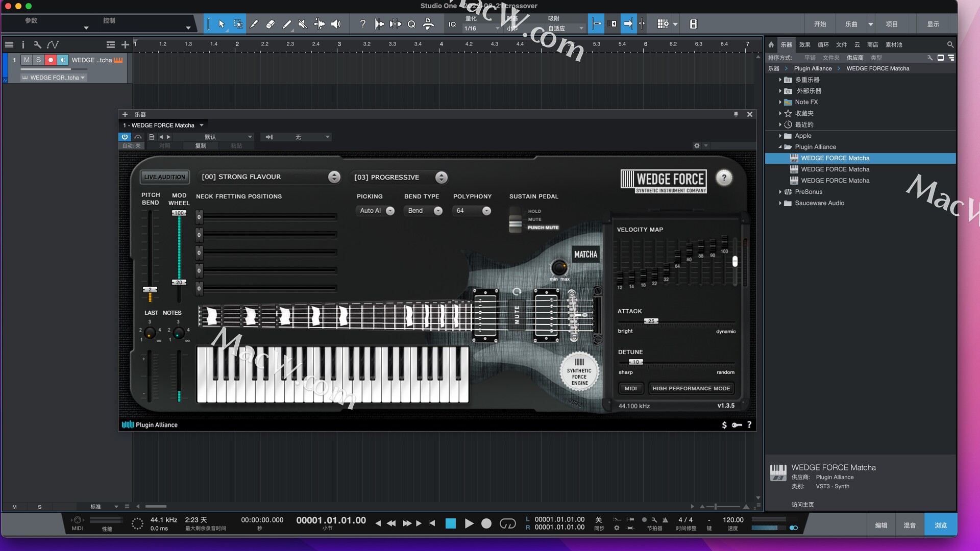Click the LIVE AUDITION button
980x551 pixels.
164,177
